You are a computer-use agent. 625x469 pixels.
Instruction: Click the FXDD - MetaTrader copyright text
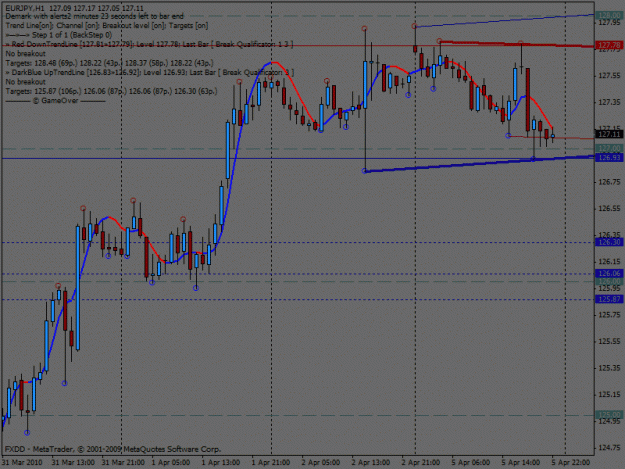coord(112,449)
